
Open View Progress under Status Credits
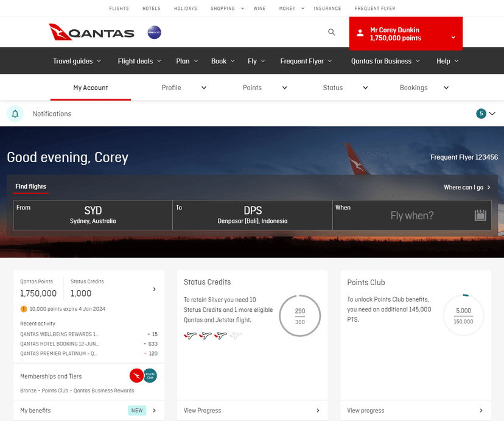click(x=251, y=411)
